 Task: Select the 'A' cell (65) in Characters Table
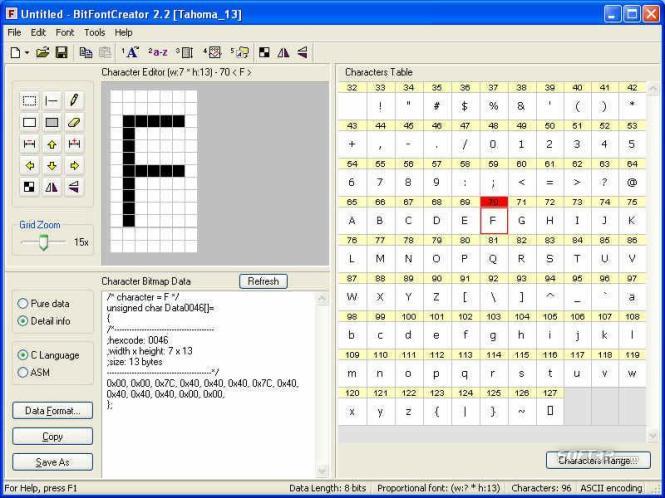[x=352, y=221]
